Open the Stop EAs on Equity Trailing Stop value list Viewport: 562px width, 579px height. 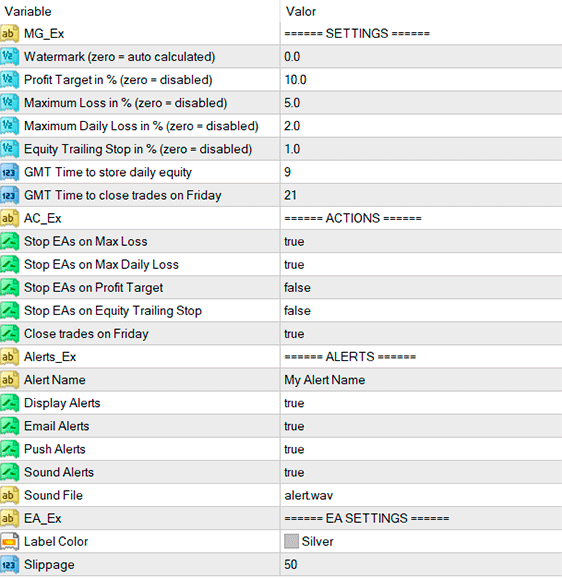coord(421,311)
